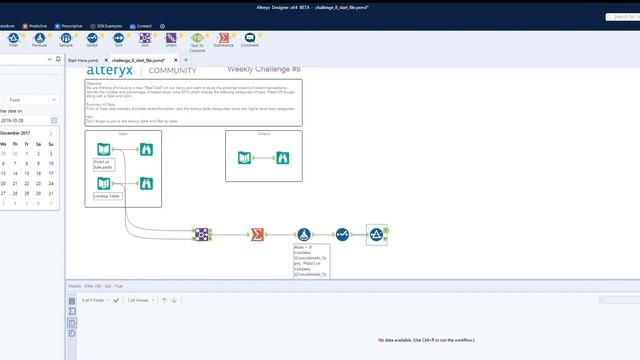Favorite the Summarize tool with its star
Screen dimensions: 640x360
pyautogui.click(x=234, y=36)
